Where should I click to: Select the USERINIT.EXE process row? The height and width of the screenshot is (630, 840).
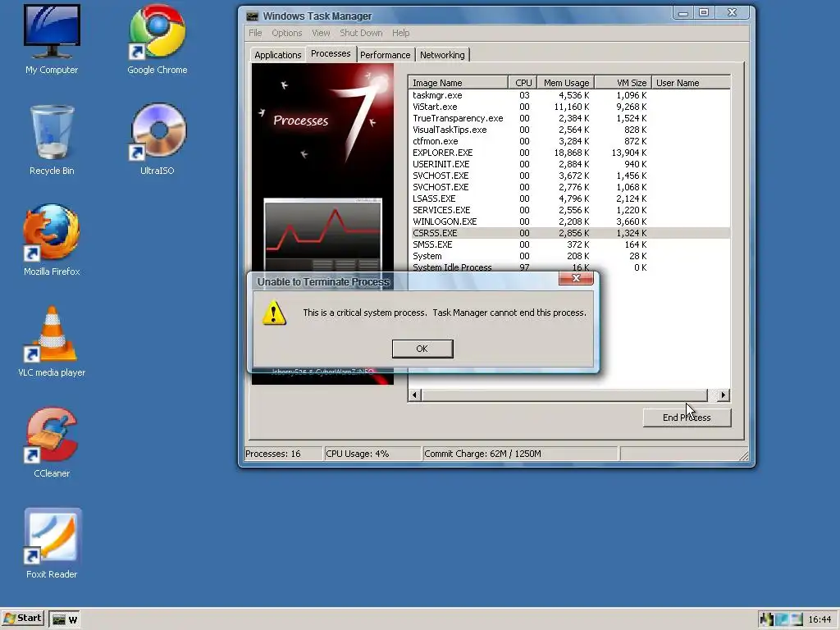click(569, 164)
